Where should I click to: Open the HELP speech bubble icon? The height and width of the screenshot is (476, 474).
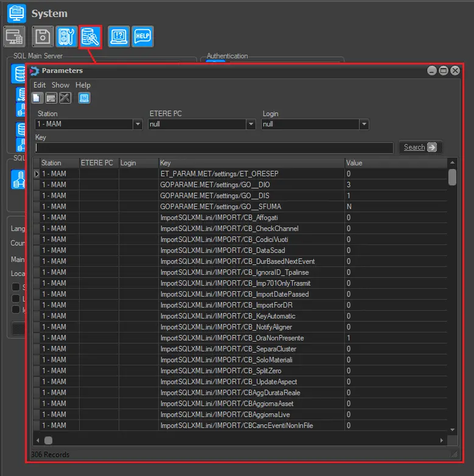point(142,36)
